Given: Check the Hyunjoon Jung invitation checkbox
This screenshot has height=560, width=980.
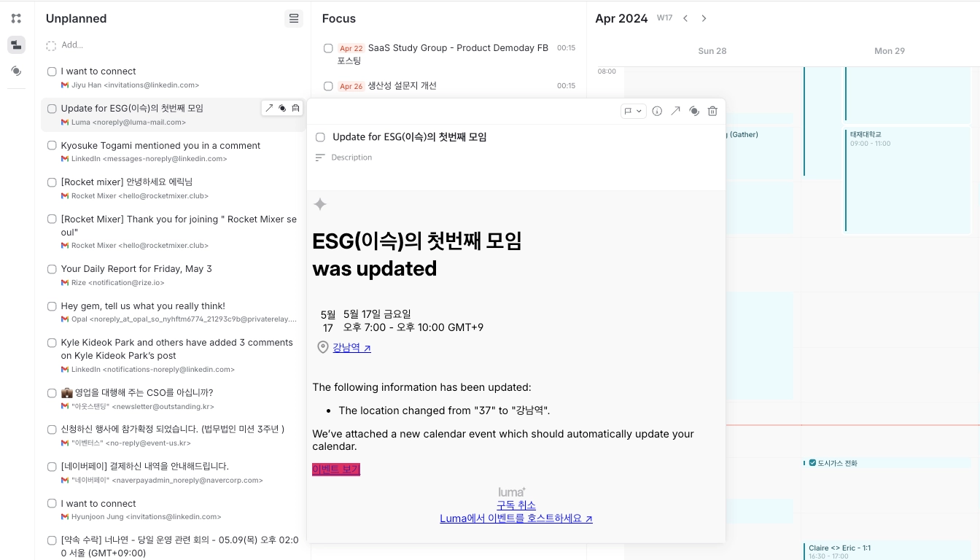Looking at the screenshot, I should pyautogui.click(x=52, y=503).
